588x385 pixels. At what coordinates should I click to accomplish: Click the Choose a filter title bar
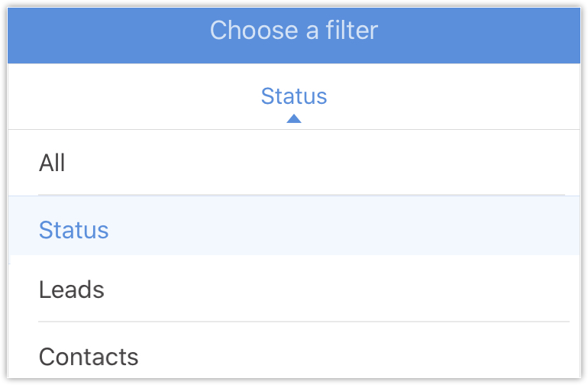[294, 31]
